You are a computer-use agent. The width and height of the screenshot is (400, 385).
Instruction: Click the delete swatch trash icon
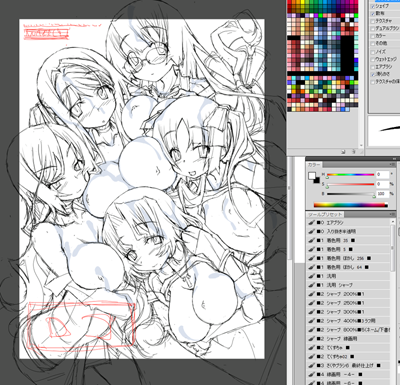[354, 152]
